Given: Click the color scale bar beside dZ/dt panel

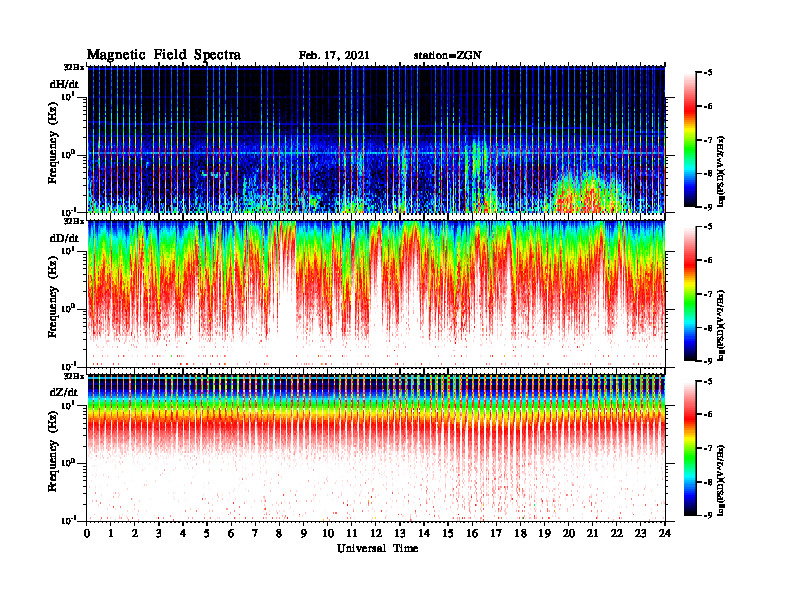Looking at the screenshot, I should click(x=690, y=448).
